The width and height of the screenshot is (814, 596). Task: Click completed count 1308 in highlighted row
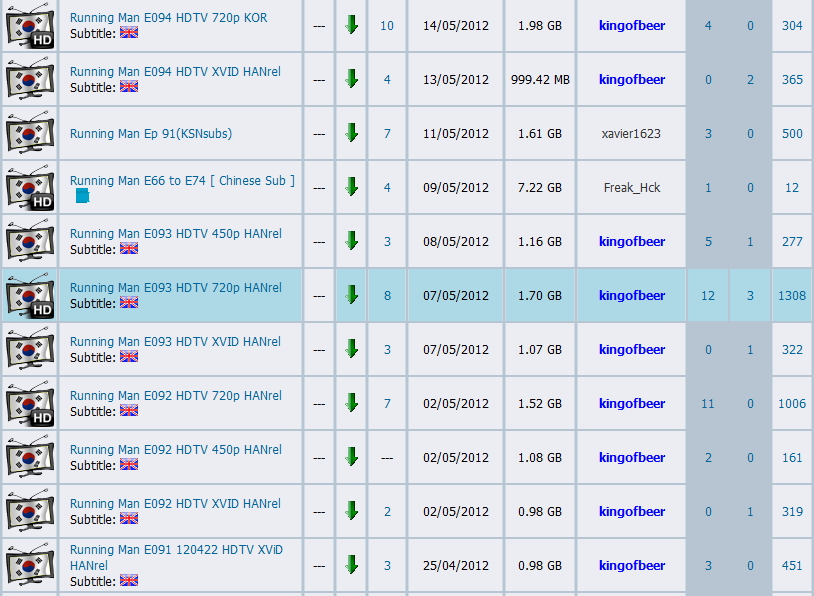coord(792,295)
